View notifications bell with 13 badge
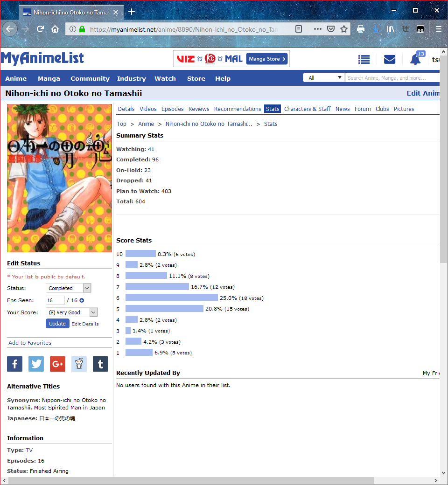This screenshot has height=485, width=448. 417,58
